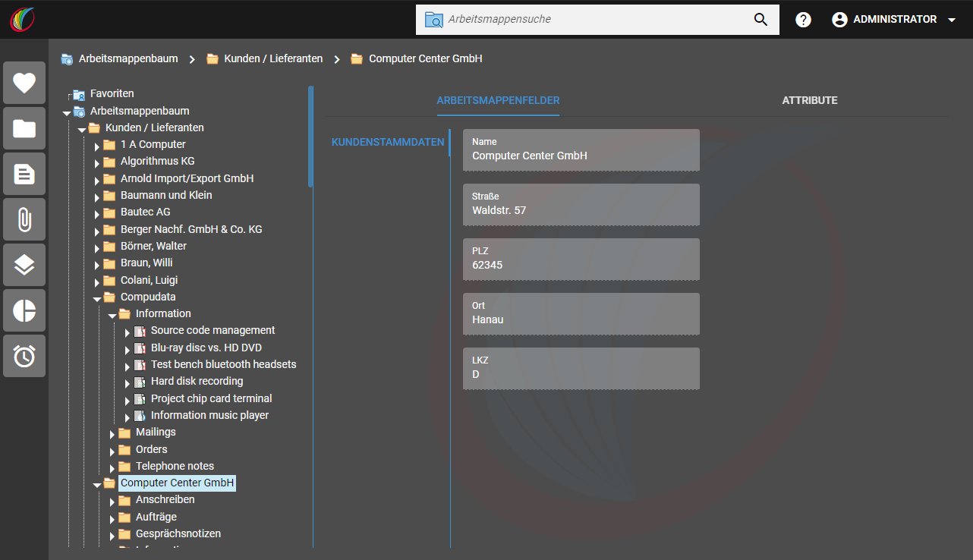
Task: Click the magnifier search icon
Action: coord(761,20)
